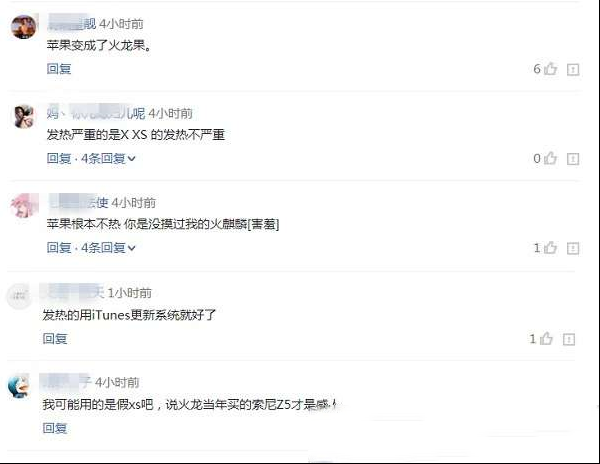Reply to the 火麒麟 comment

[x=59, y=247]
